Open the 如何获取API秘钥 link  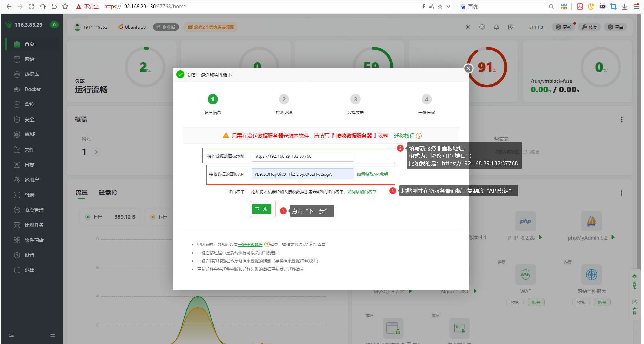click(372, 174)
